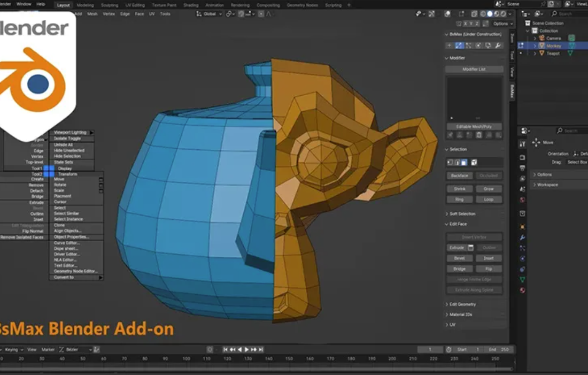Open the Modifiers wrench tab in Properties
Screen dimensions: 588x375
(522, 238)
